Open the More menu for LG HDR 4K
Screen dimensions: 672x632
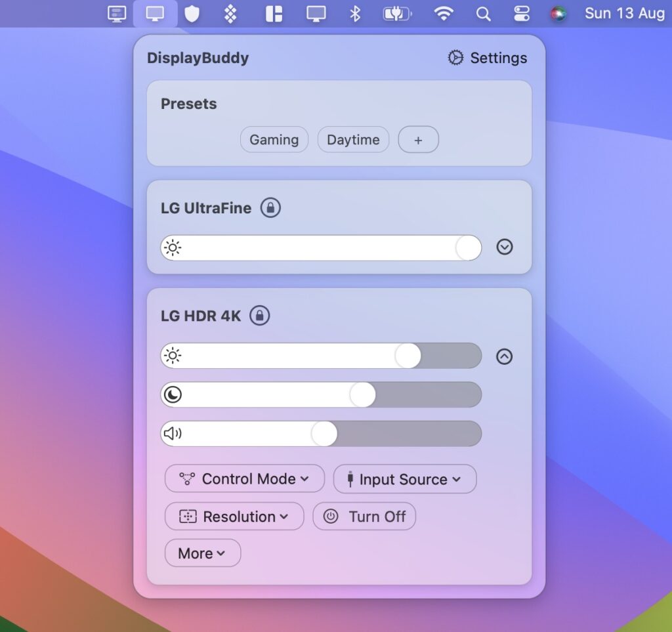click(202, 553)
